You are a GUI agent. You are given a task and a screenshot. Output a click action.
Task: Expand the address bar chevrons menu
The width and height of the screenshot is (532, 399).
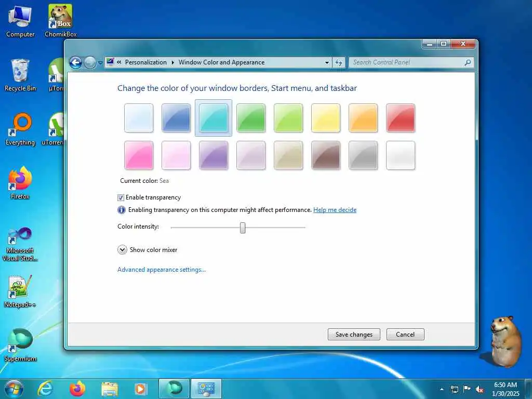119,62
